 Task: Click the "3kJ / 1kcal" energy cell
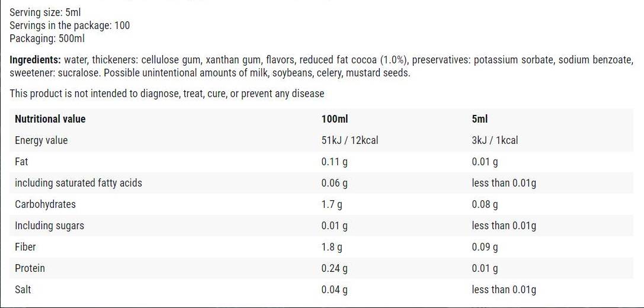pyautogui.click(x=495, y=140)
